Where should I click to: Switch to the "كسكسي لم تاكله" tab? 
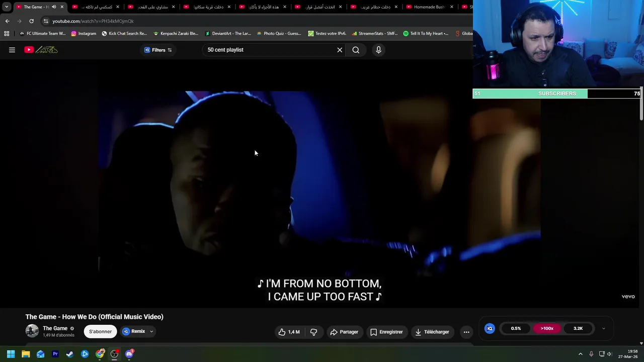96,7
